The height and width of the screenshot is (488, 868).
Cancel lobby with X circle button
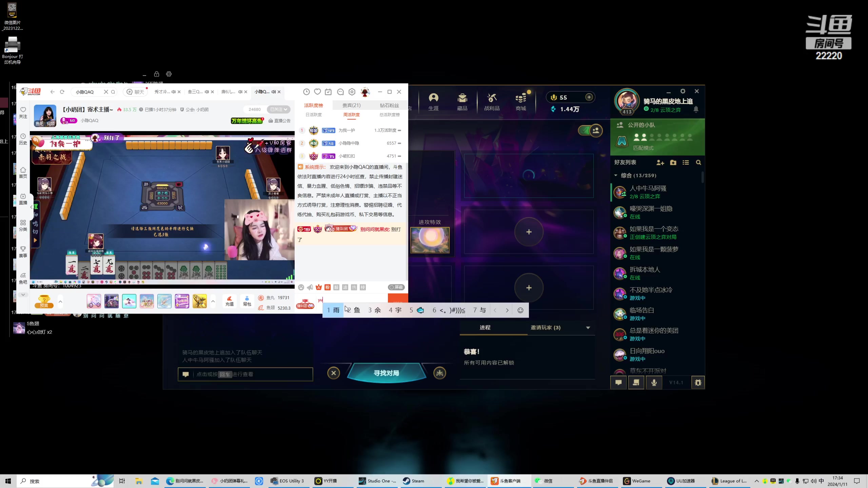click(x=334, y=373)
